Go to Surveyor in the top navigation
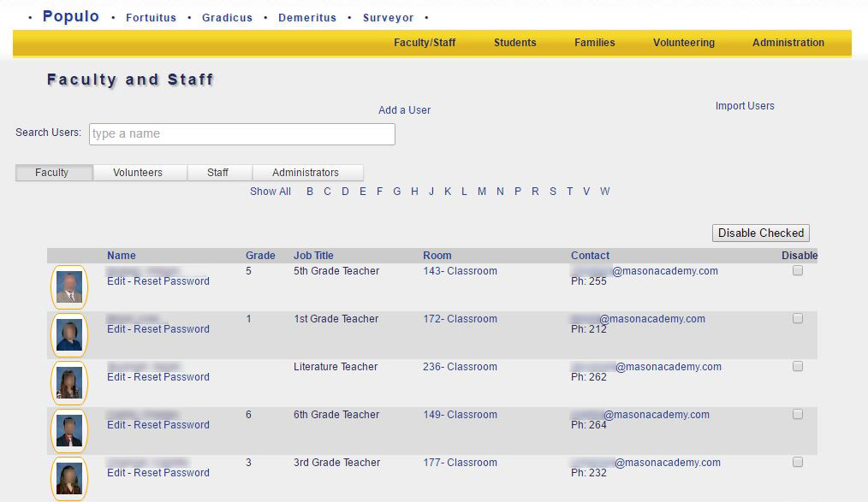The height and width of the screenshot is (502, 868). tap(388, 18)
